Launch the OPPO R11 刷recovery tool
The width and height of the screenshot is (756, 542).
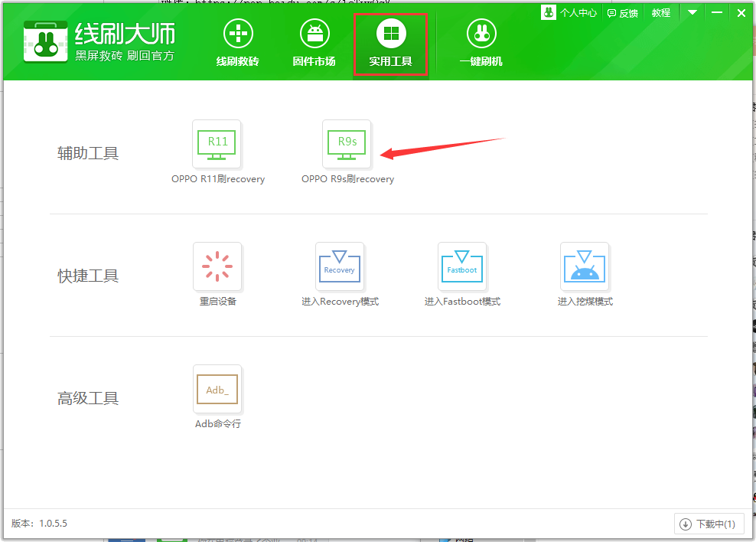pyautogui.click(x=217, y=144)
